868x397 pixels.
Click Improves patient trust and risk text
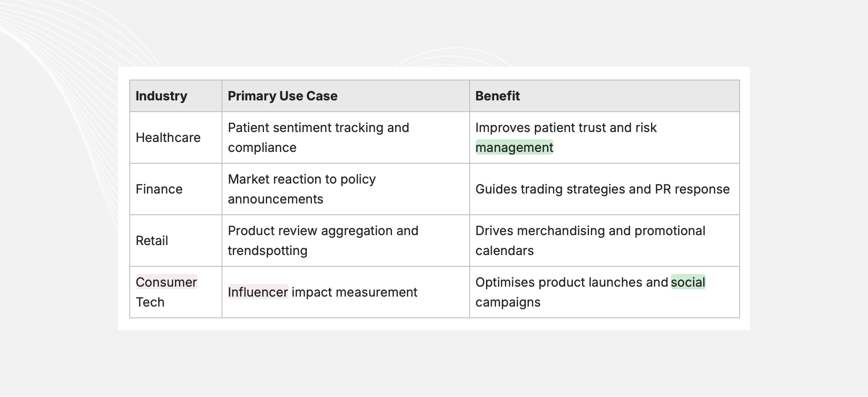tap(566, 128)
